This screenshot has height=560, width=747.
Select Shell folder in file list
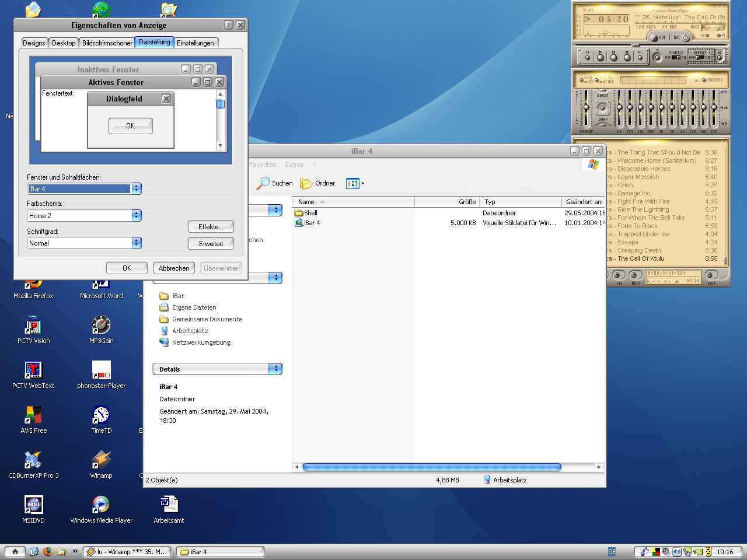[x=306, y=213]
